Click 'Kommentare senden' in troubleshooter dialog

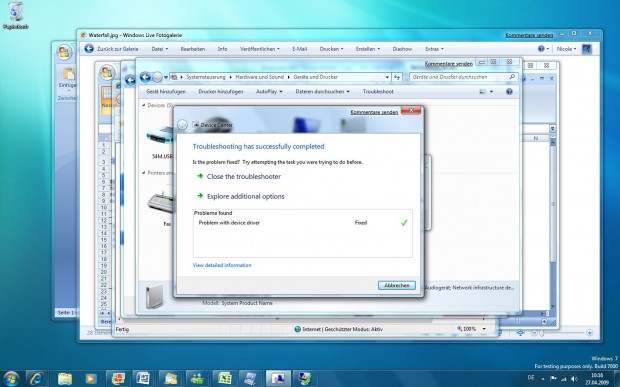374,112
